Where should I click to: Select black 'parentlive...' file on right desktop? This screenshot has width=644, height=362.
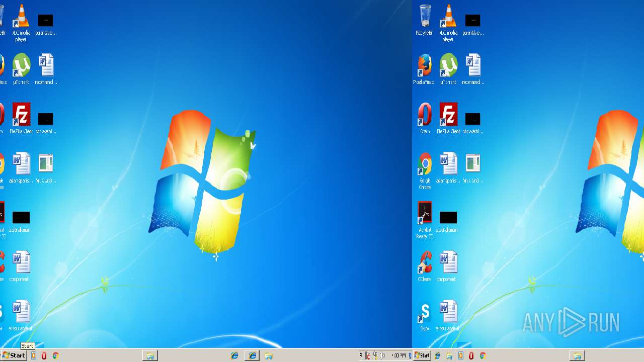click(473, 24)
